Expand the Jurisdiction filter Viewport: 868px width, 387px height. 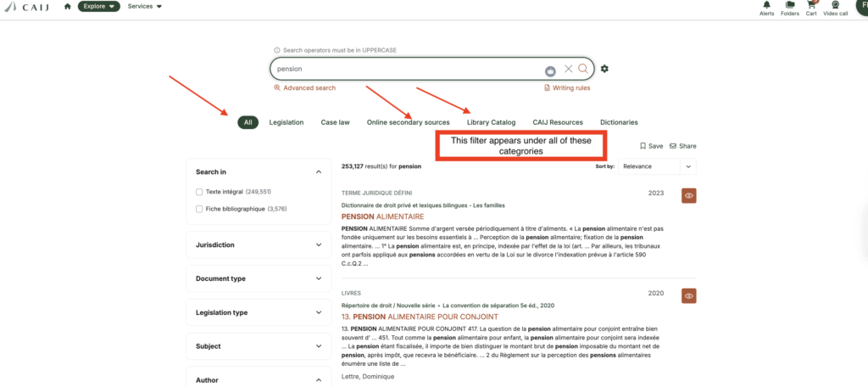[259, 245]
